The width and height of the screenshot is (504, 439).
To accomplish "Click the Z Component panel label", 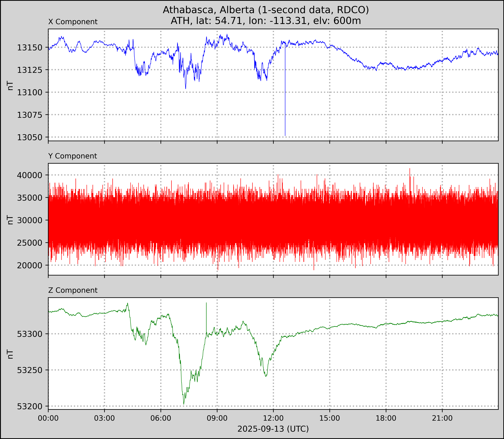I will coord(73,290).
